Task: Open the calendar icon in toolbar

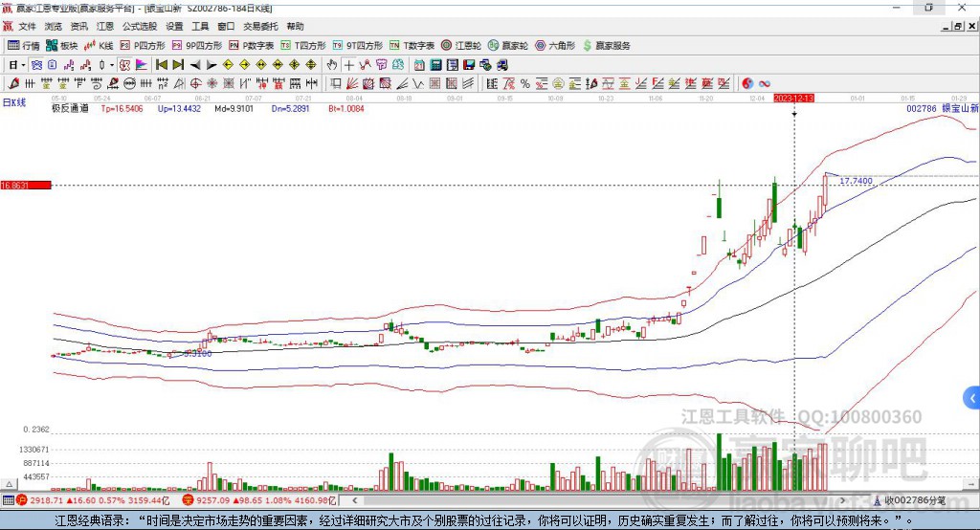Action: (x=419, y=65)
